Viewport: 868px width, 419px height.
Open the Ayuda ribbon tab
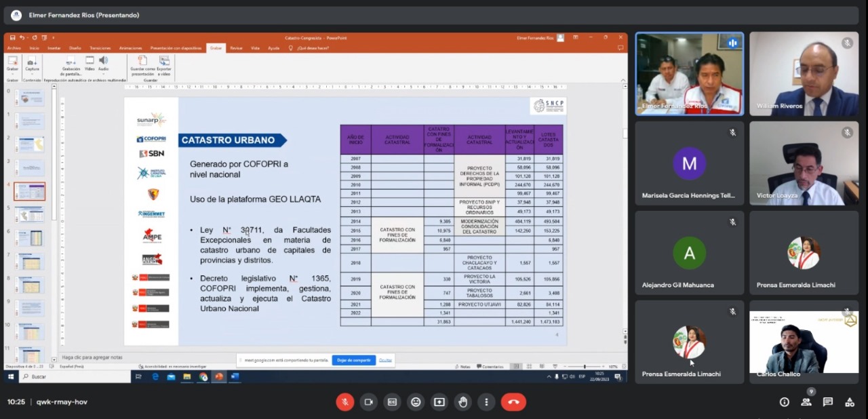point(273,48)
